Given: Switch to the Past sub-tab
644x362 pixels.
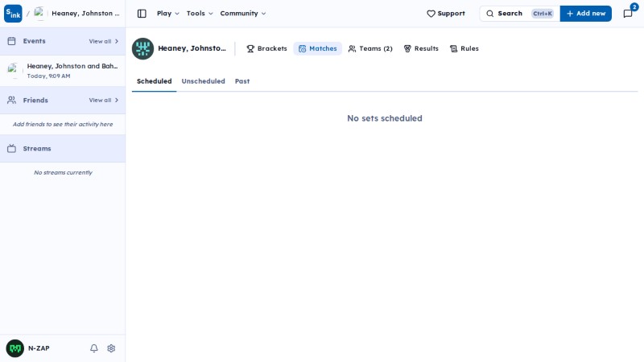Looking at the screenshot, I should pos(242,81).
